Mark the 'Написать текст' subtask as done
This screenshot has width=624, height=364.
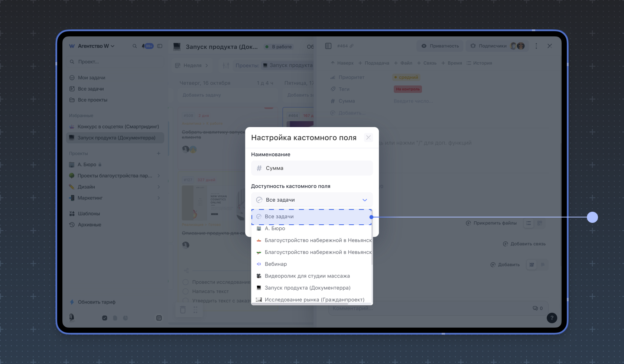pyautogui.click(x=186, y=292)
